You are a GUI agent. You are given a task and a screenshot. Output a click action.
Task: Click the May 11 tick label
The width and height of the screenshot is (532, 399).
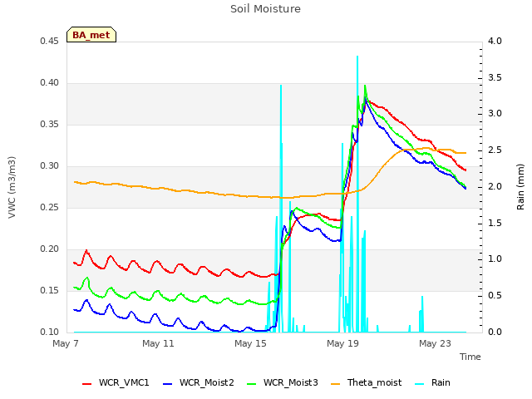(158, 343)
